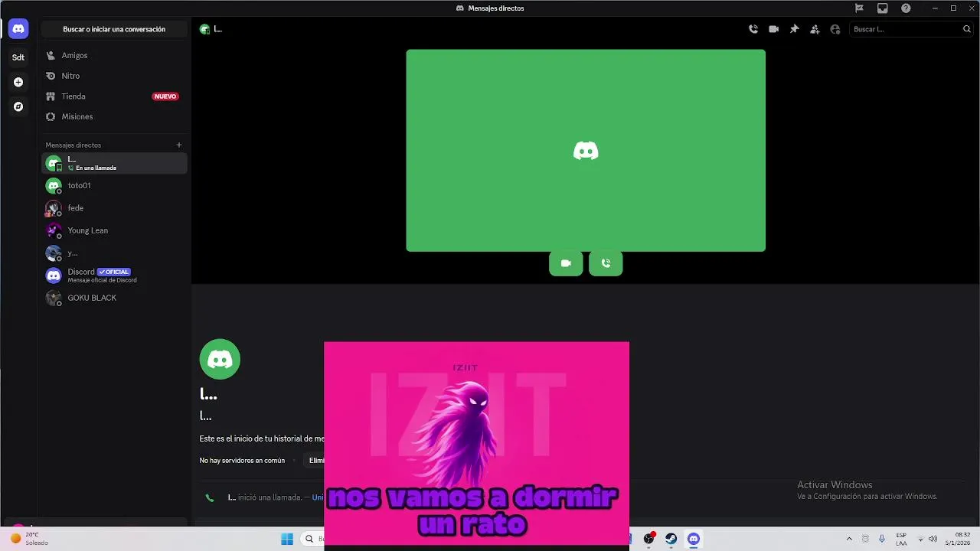Open server discovery compass icon
The image size is (980, 551).
click(18, 106)
